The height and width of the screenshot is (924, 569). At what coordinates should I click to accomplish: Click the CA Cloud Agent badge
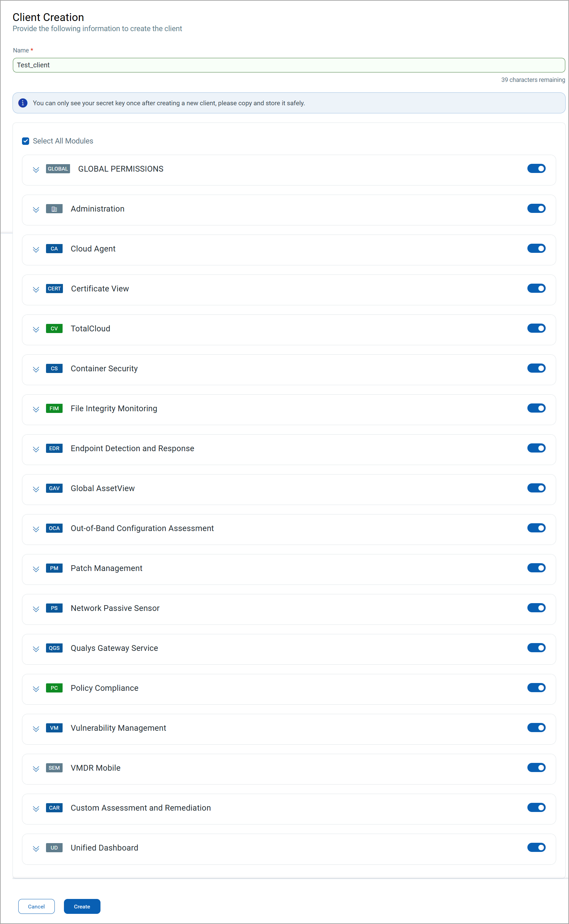(x=54, y=248)
